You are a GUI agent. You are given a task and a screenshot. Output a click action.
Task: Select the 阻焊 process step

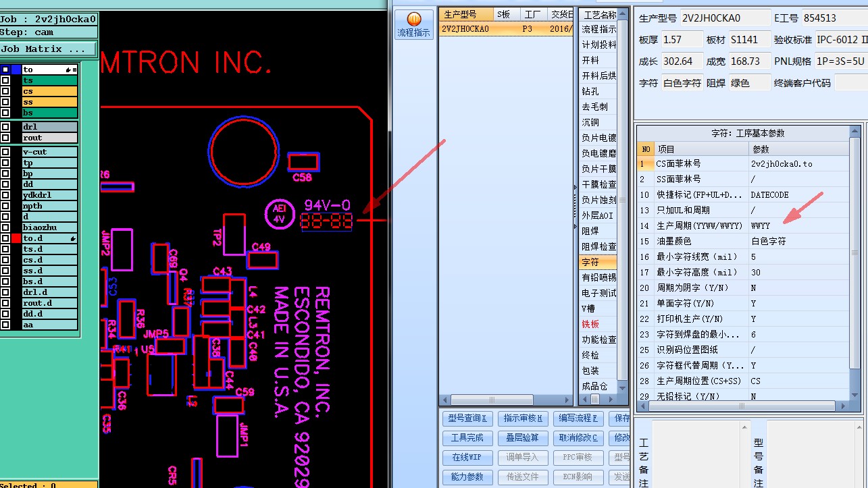click(598, 231)
